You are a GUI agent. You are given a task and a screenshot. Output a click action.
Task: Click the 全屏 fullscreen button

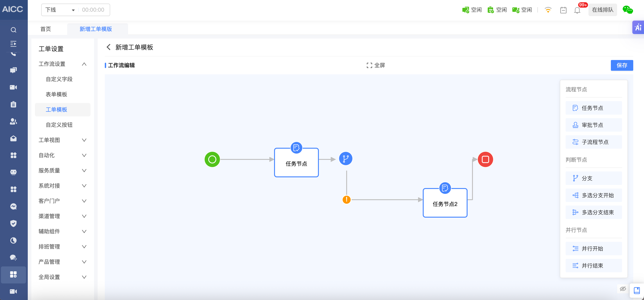pyautogui.click(x=376, y=65)
